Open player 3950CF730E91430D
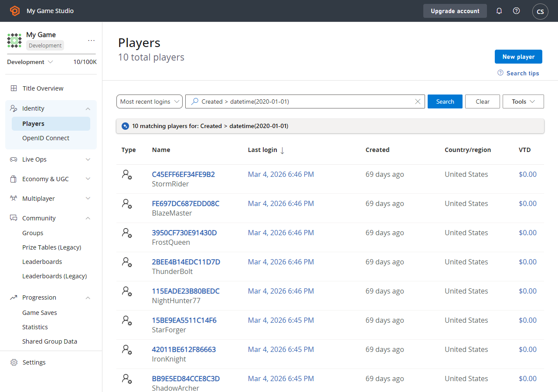 pos(184,233)
